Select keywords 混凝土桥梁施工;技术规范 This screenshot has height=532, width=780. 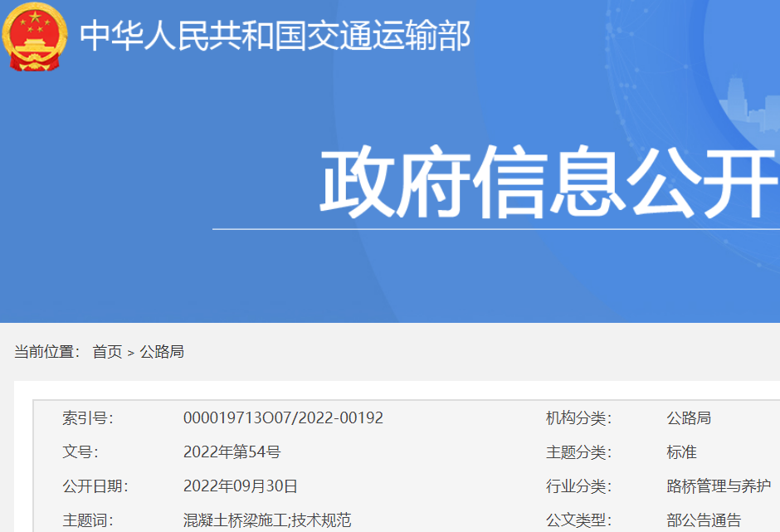(x=267, y=520)
